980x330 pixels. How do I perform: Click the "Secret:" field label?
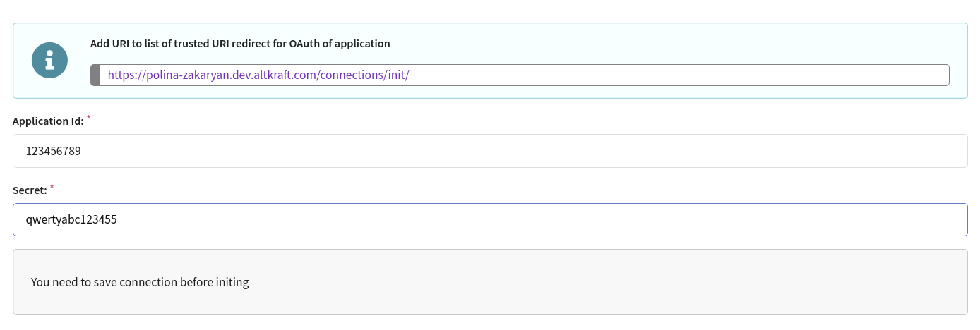(30, 190)
